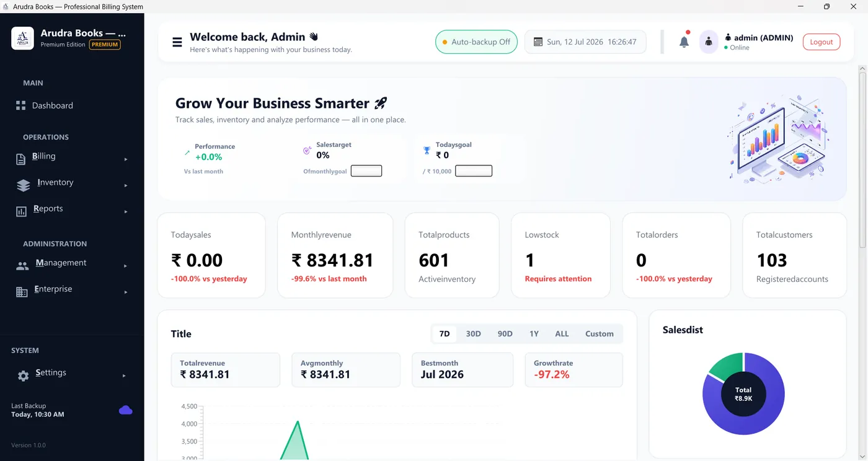Open the notifications bell
Image resolution: width=868 pixels, height=461 pixels.
[684, 42]
